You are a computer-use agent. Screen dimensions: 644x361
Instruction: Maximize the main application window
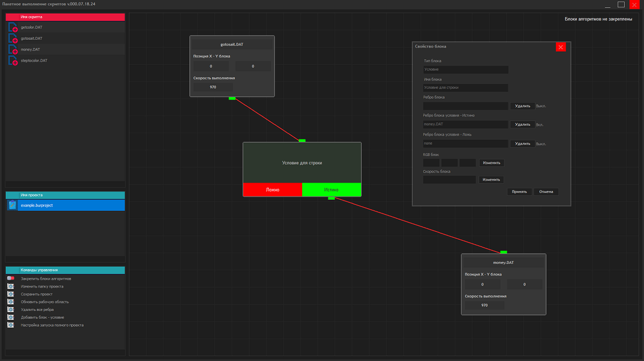pos(621,4)
